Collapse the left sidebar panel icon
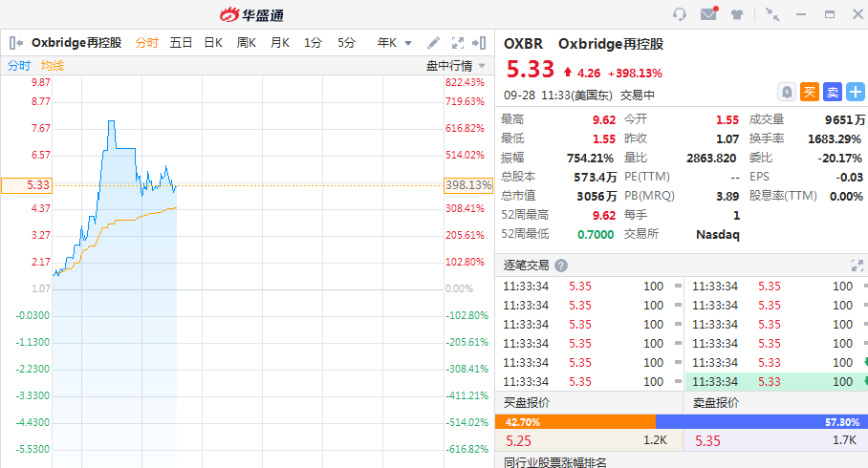This screenshot has width=868, height=468. pos(15,43)
